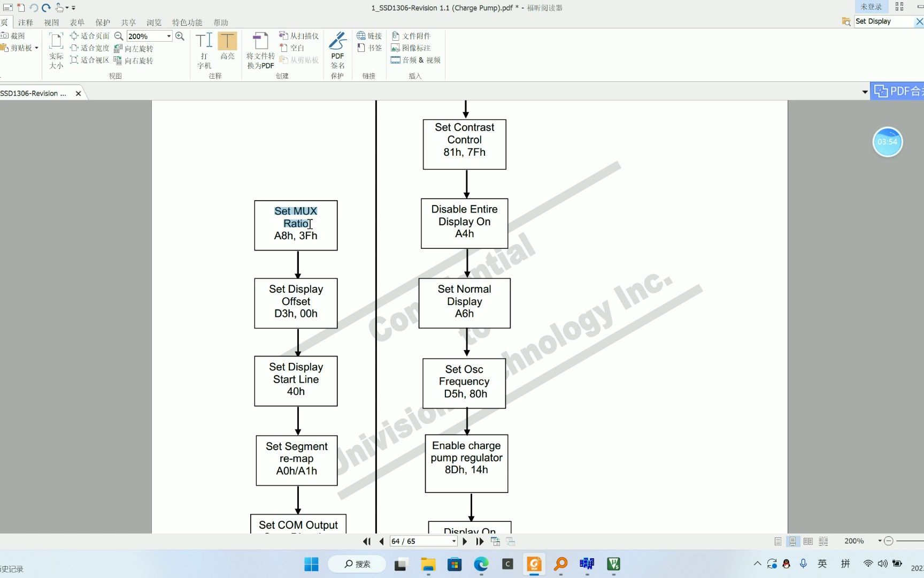Close the SSD1306-Revision document tab
Viewport: 924px width, 578px height.
[79, 93]
